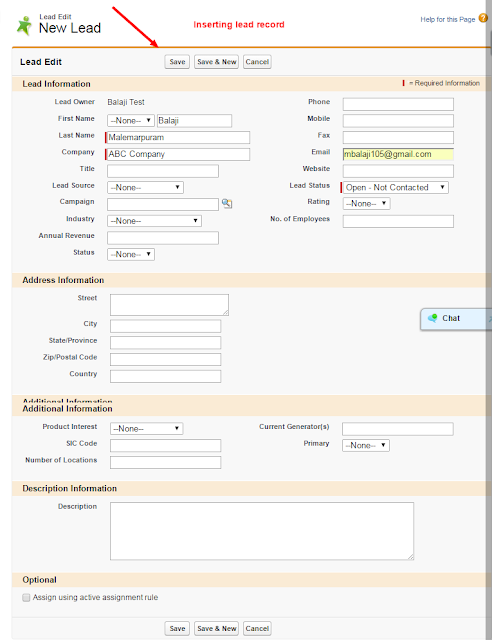Click the Email input field
The image size is (492, 640).
(x=398, y=154)
